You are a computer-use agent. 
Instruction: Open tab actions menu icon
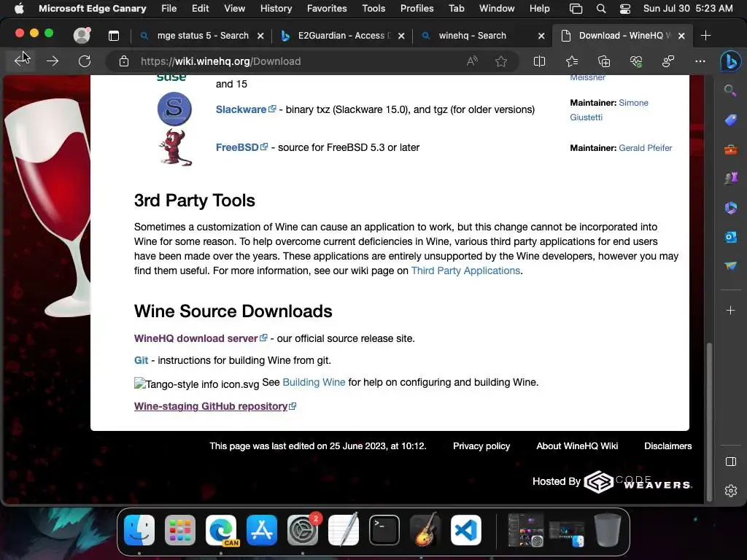tap(113, 36)
